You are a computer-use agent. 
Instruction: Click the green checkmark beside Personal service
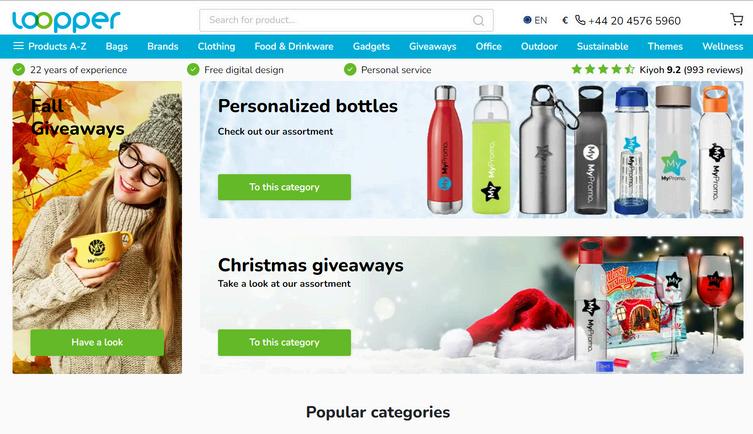point(350,70)
